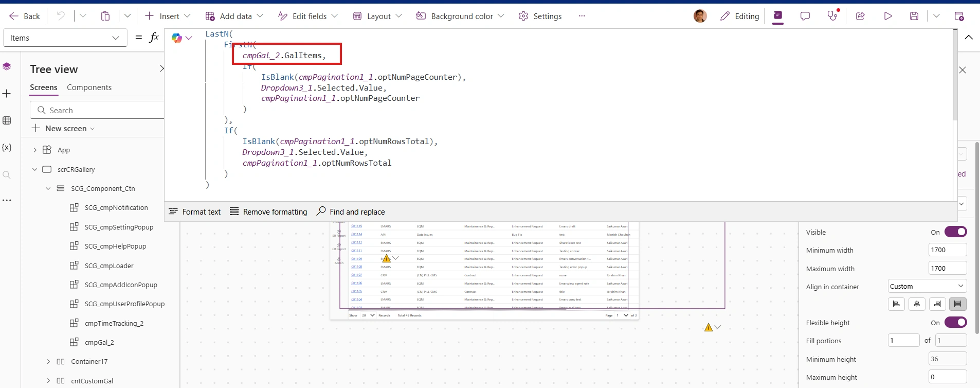Expand the Container17 tree node
The image size is (980, 388).
48,362
